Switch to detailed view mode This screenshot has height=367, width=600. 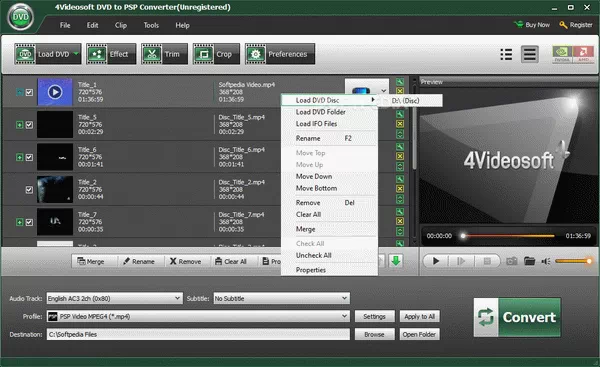point(530,54)
